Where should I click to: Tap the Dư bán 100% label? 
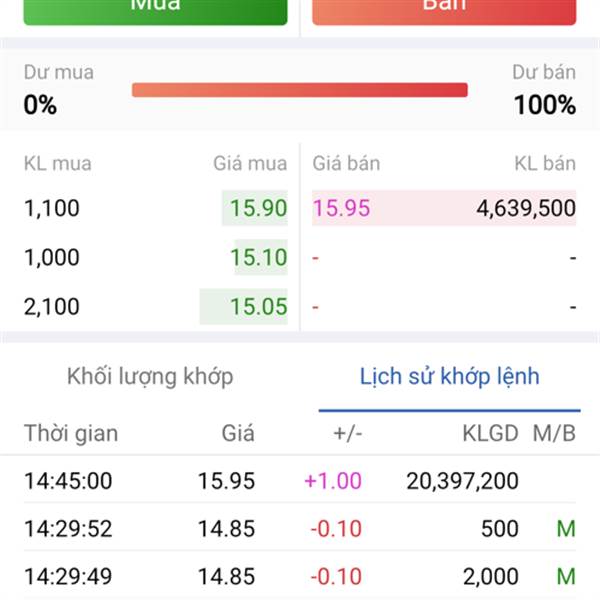(x=544, y=90)
